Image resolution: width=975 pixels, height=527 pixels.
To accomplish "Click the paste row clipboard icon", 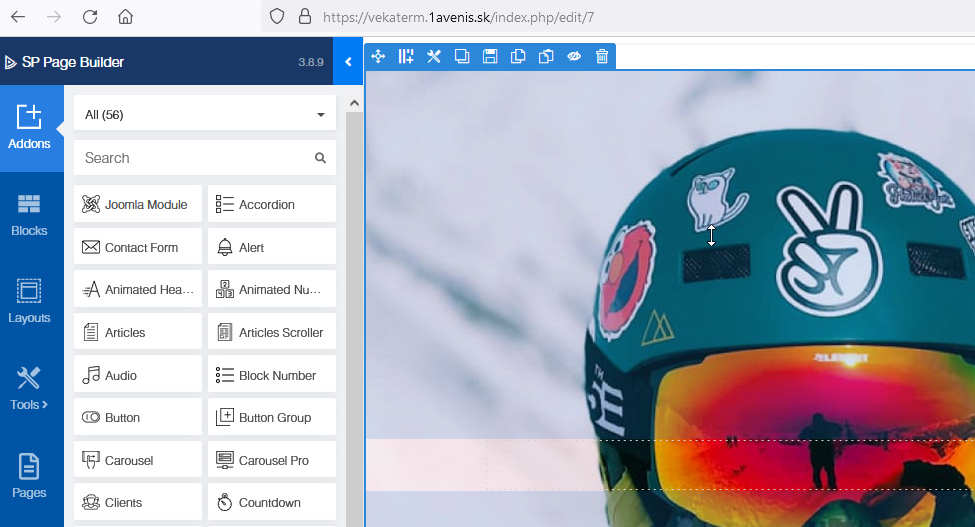I will (x=546, y=57).
